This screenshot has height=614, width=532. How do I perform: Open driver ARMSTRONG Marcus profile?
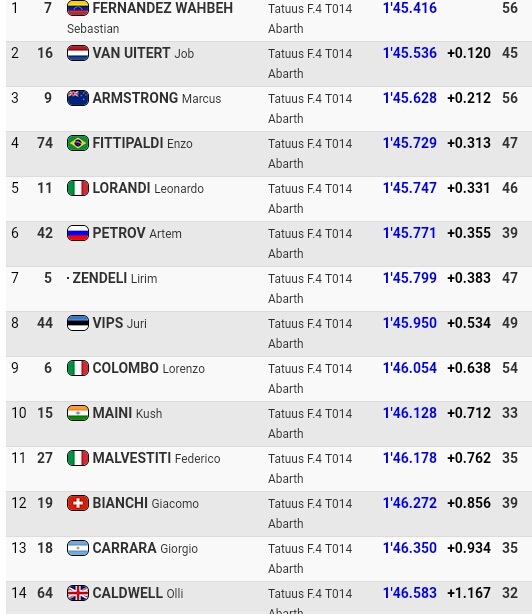click(157, 98)
